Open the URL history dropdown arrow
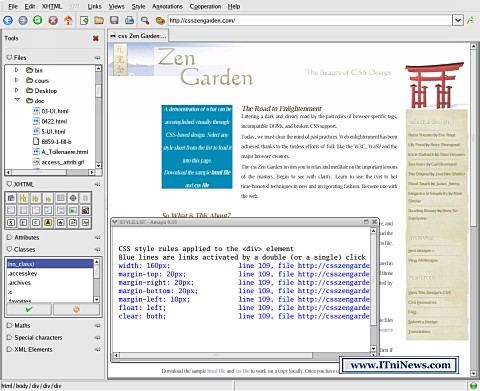This screenshot has height=391, width=480. click(458, 20)
